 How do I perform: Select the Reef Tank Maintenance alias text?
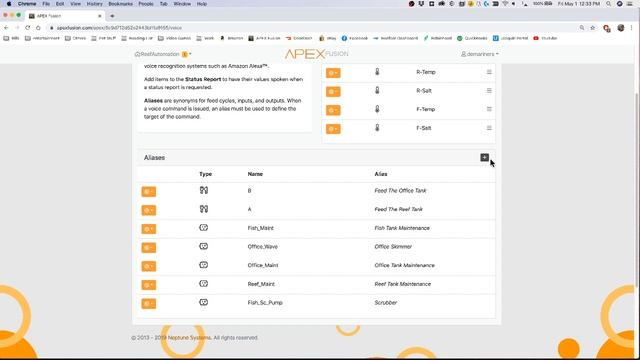[x=402, y=284]
